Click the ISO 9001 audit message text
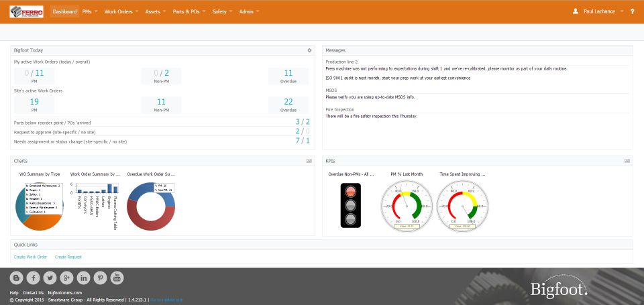Viewport: 644px width, 305px height. (x=398, y=78)
